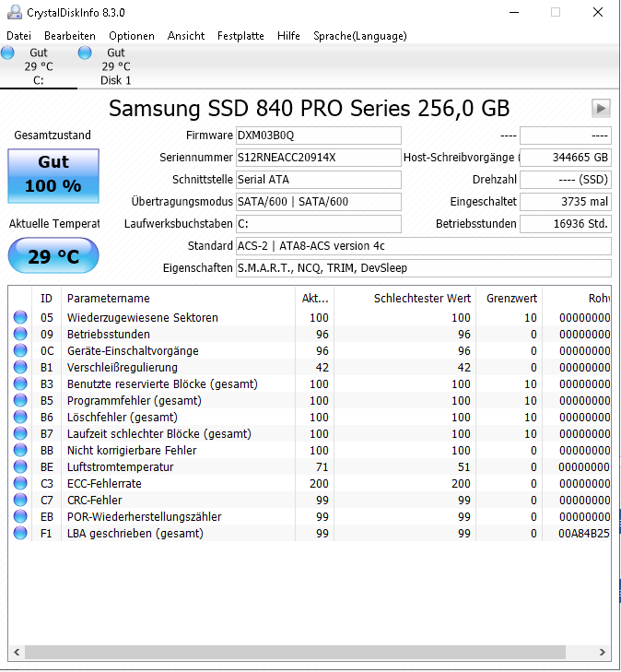Click status orb of Geräte-Einschaltvorgänge row
Viewport: 621px width, 672px height.
(20, 350)
